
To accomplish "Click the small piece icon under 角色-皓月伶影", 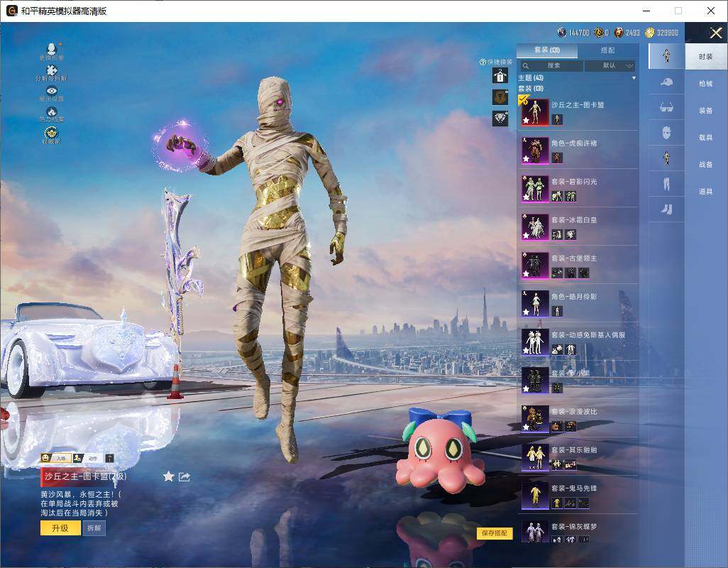I will pyautogui.click(x=557, y=311).
